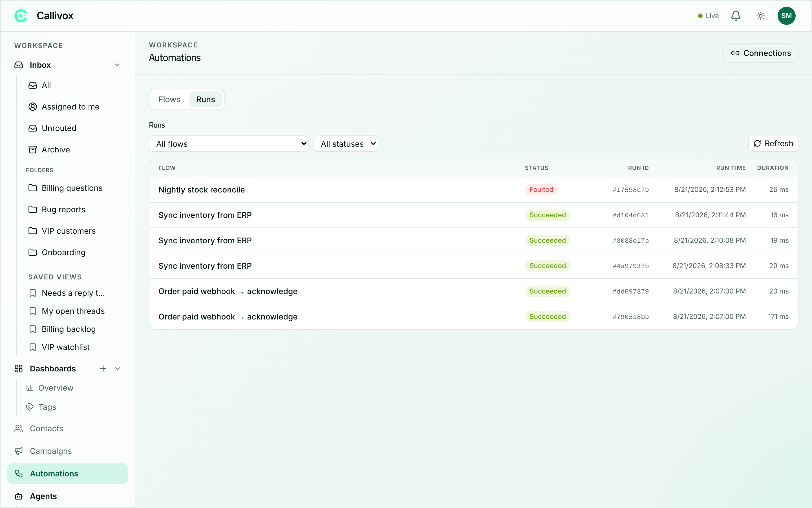This screenshot has height=508, width=812.
Task: Open Order paid webhook run #dd697879
Action: (x=473, y=291)
